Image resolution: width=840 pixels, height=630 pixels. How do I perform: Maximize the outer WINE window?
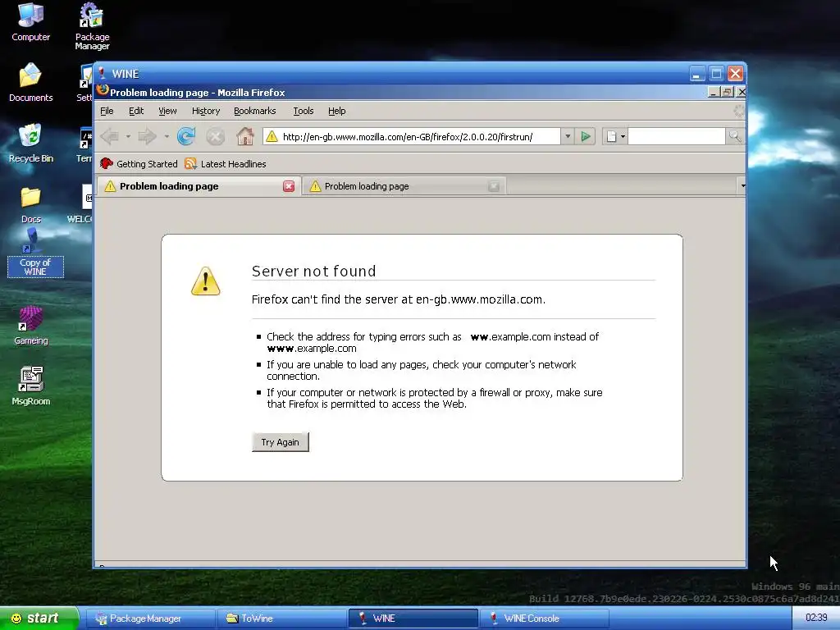tap(715, 73)
